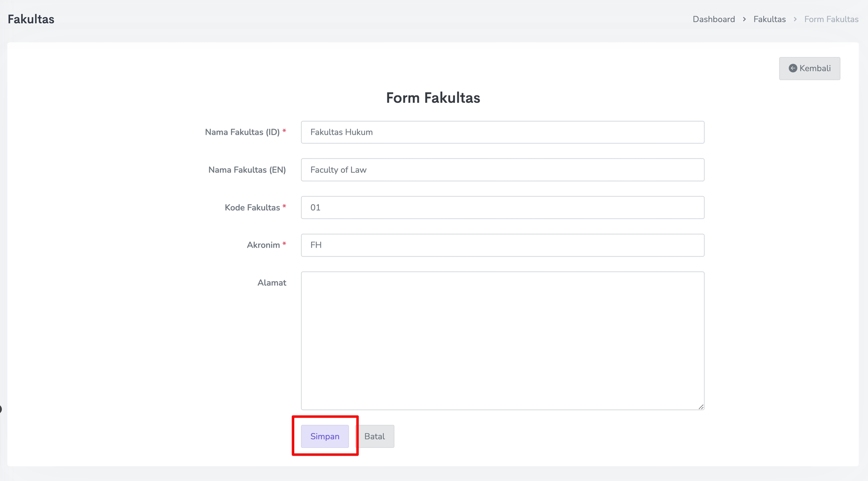Go to the Fakultas breadcrumb link
Image resolution: width=868 pixels, height=481 pixels.
coord(769,19)
